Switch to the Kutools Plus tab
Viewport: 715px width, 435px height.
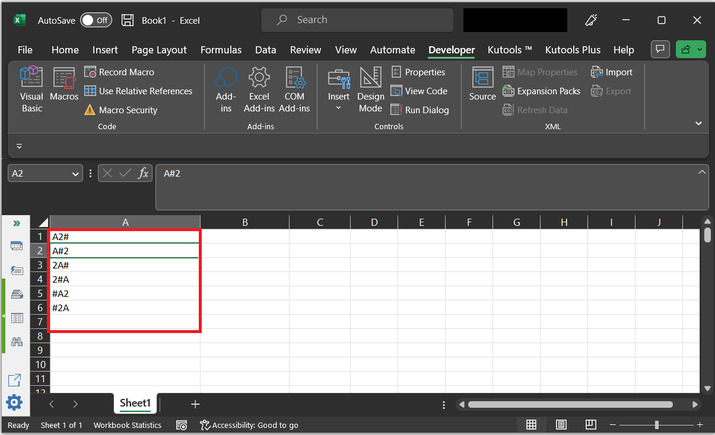pyautogui.click(x=573, y=50)
